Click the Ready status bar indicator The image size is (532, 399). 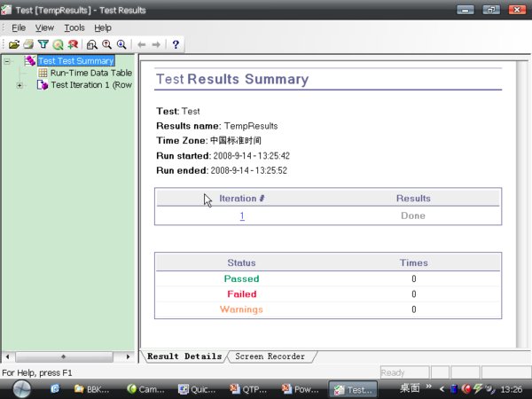(x=404, y=373)
